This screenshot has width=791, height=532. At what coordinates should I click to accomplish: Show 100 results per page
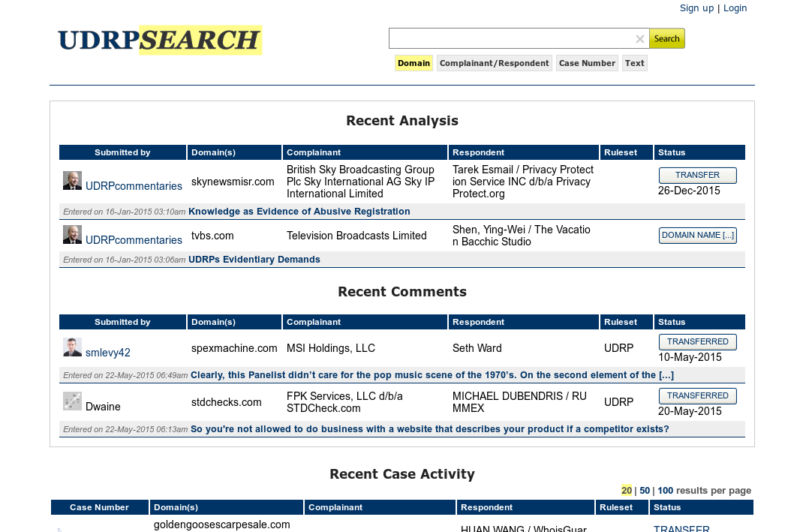click(x=666, y=490)
